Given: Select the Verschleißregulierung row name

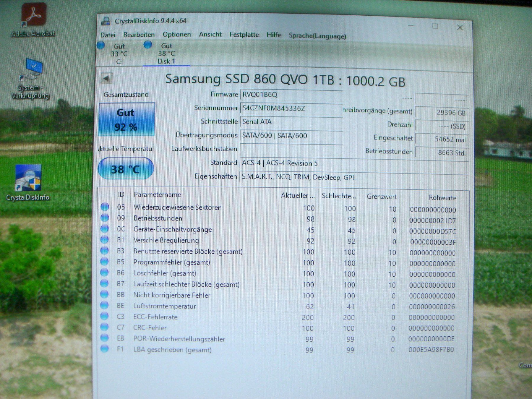Looking at the screenshot, I should pyautogui.click(x=166, y=240).
